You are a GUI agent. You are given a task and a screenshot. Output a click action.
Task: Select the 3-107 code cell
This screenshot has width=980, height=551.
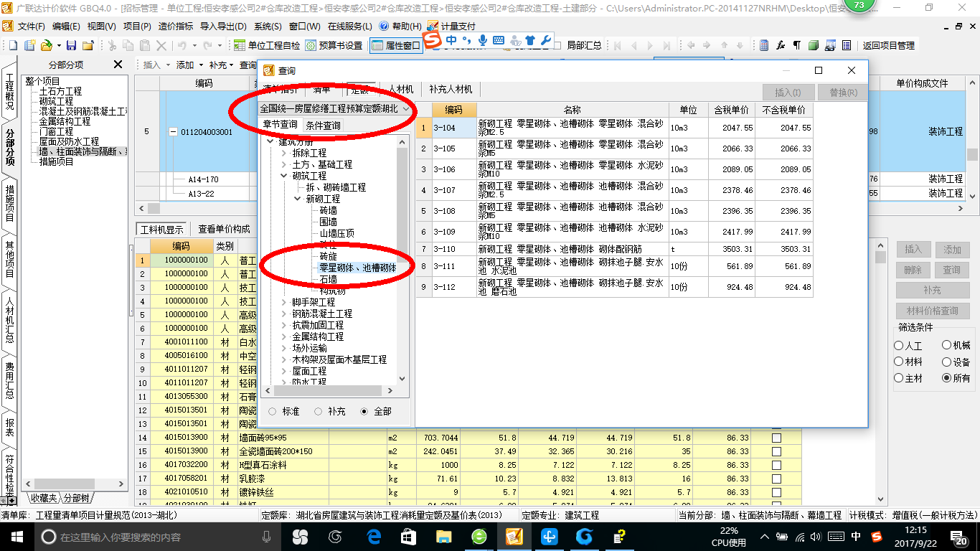click(454, 190)
